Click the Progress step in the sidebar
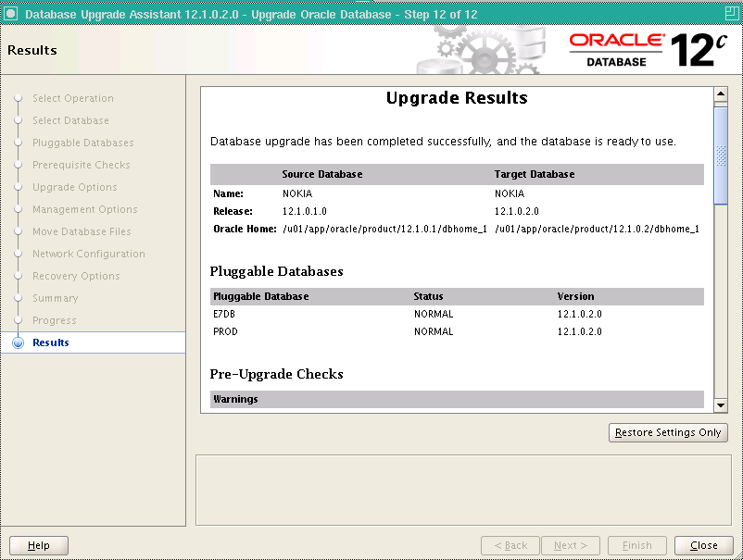The width and height of the screenshot is (743, 560). pyautogui.click(x=54, y=320)
